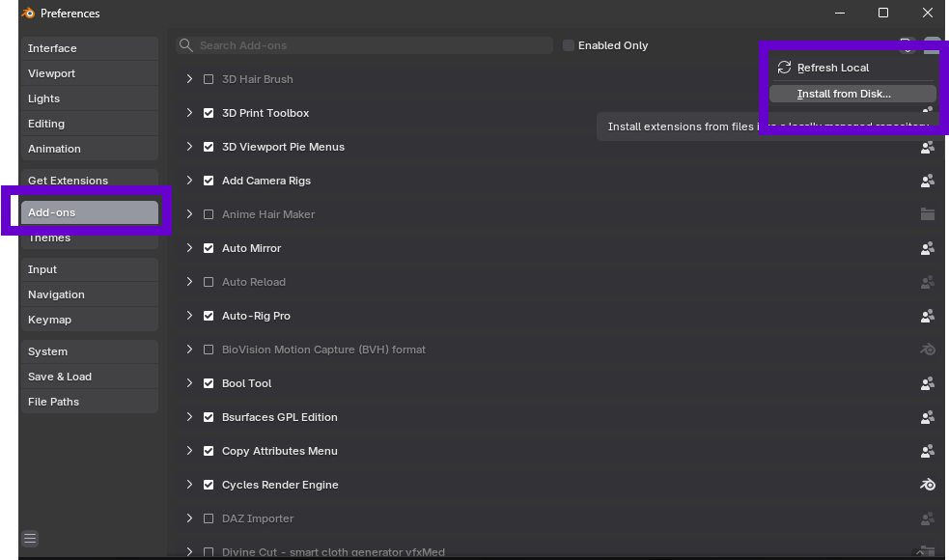Go to the Editing preferences tab
949x560 pixels.
(x=90, y=124)
